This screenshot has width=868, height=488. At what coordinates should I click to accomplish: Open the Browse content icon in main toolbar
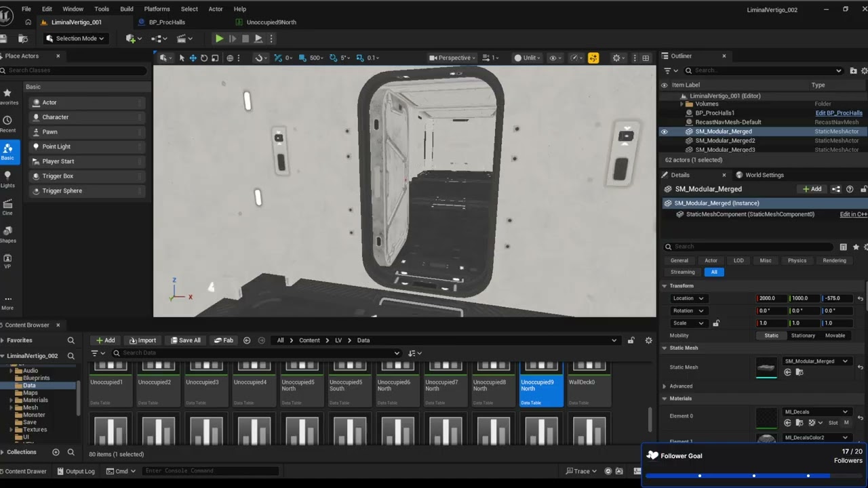point(23,39)
